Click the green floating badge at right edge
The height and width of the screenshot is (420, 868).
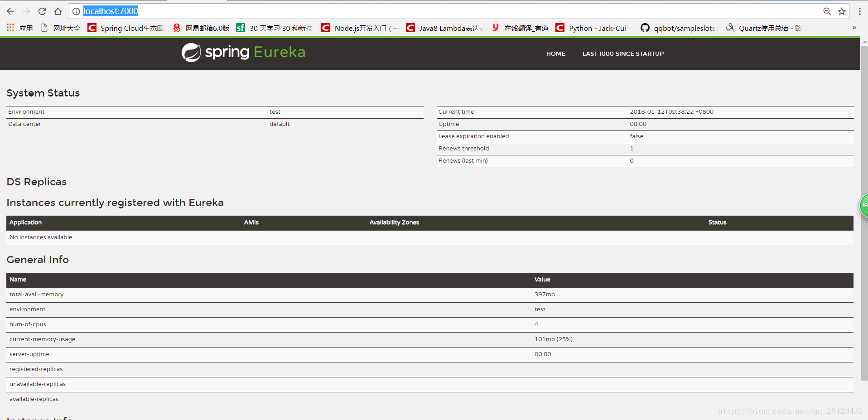[x=864, y=205]
